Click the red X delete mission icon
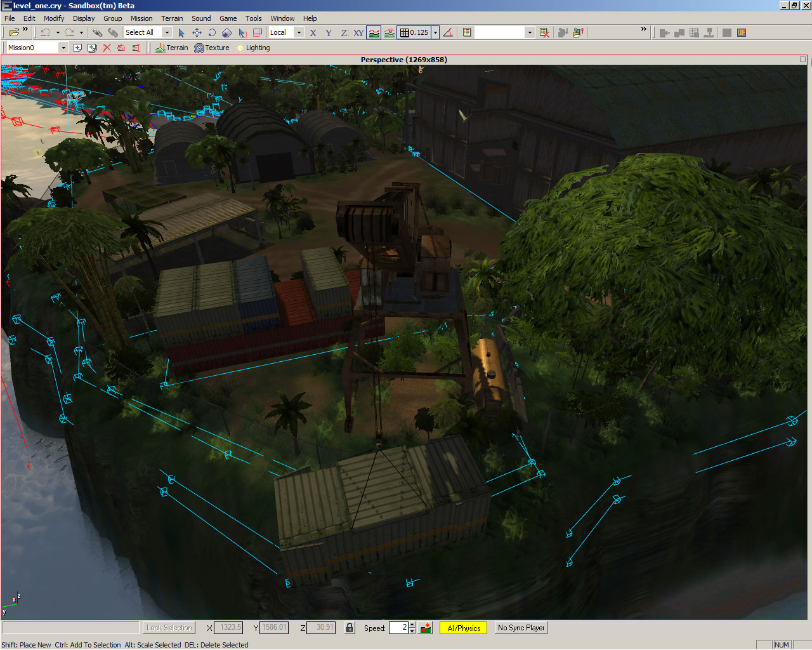This screenshot has width=812, height=650. [107, 48]
